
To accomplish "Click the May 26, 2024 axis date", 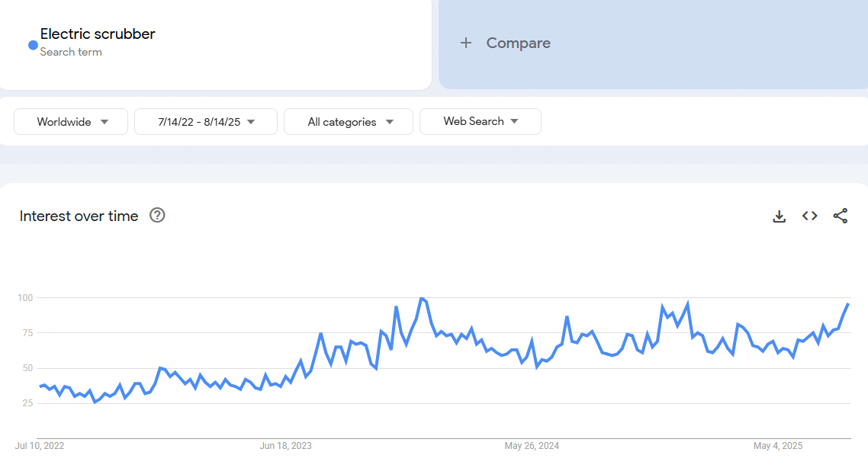I will pyautogui.click(x=532, y=446).
